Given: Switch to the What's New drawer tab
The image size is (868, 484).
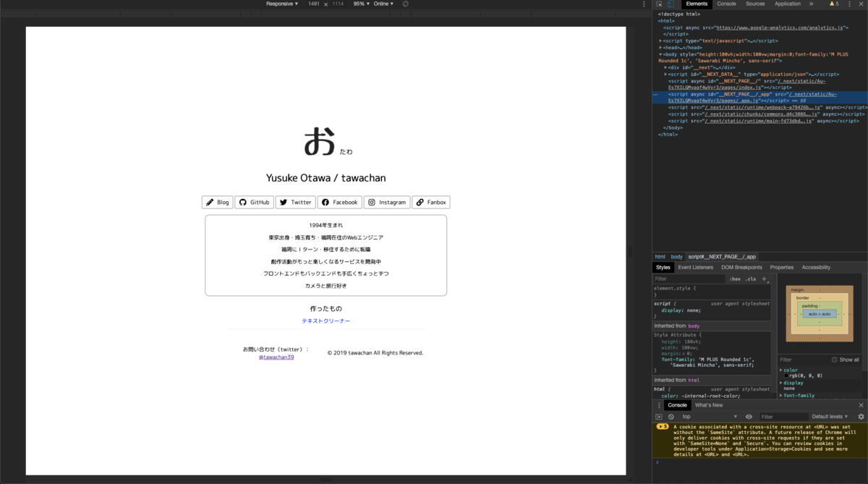Looking at the screenshot, I should coord(709,405).
